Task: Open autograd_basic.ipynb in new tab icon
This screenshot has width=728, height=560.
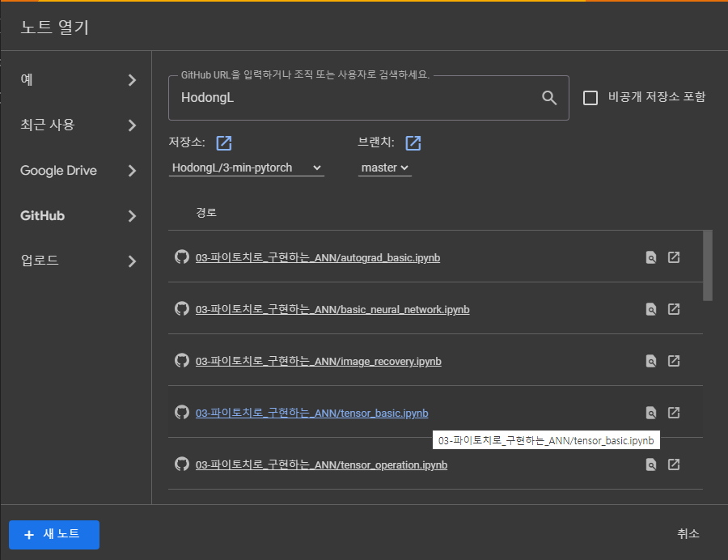Action: tap(674, 257)
